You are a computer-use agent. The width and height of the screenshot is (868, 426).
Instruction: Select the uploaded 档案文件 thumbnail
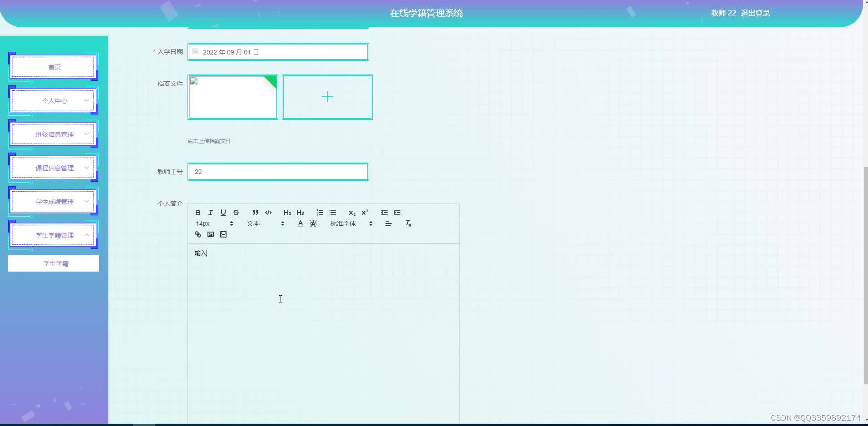(233, 97)
